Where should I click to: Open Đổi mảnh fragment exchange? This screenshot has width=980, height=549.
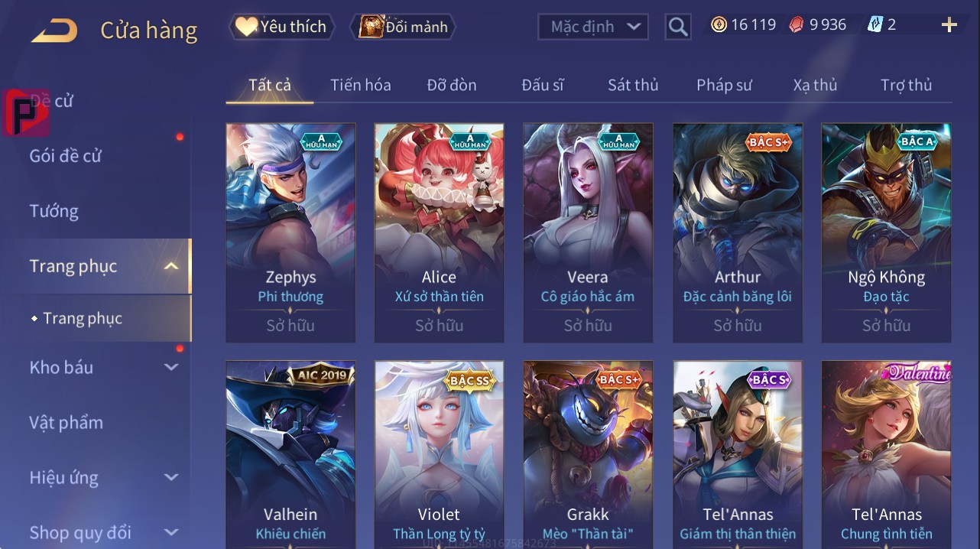pos(403,27)
